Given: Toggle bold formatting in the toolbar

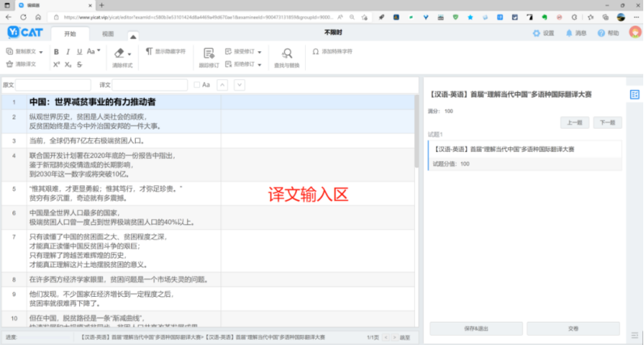Looking at the screenshot, I should [57, 51].
